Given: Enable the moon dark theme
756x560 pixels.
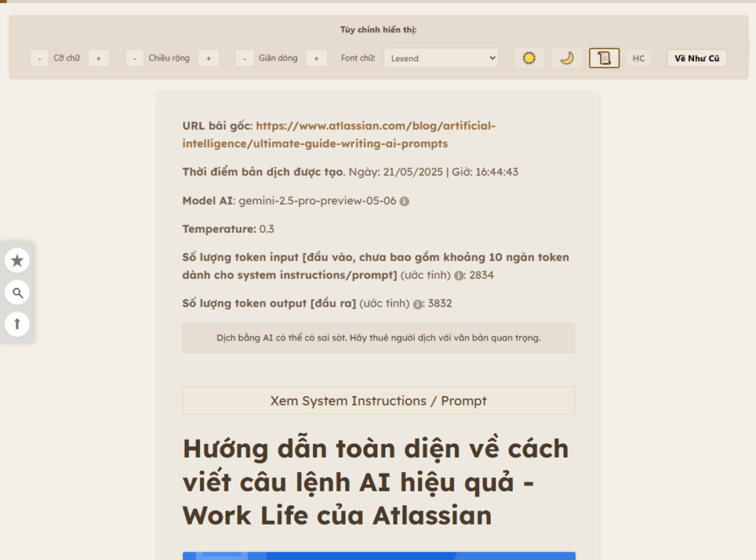Looking at the screenshot, I should tap(566, 58).
